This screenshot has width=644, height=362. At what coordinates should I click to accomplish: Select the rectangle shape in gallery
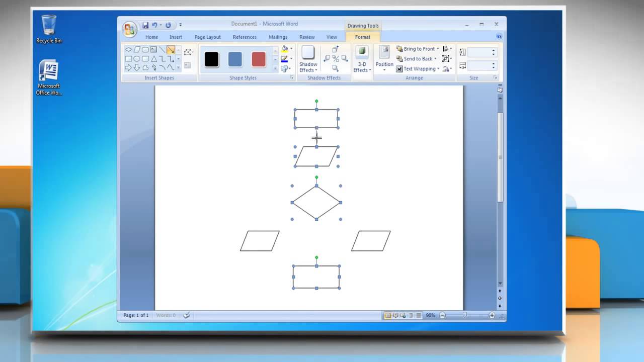128,59
